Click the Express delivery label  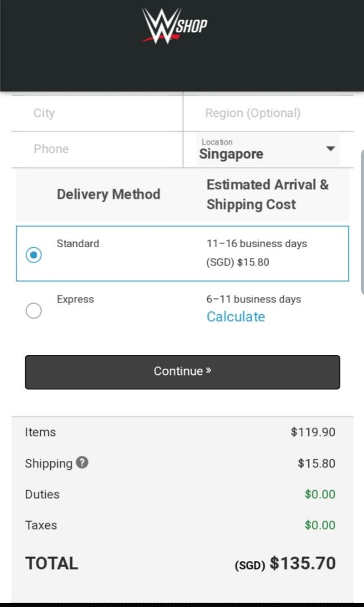(75, 299)
